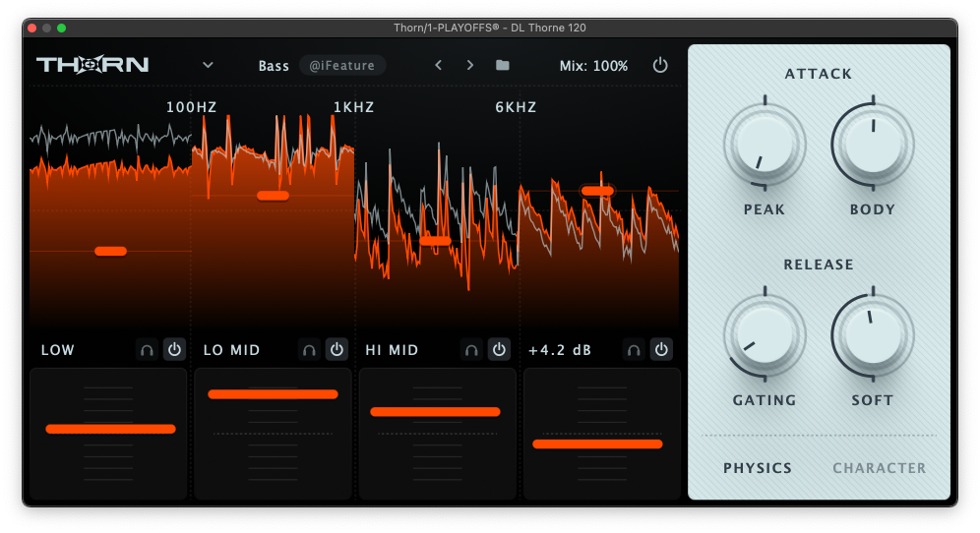Click the high band gain slider bar
Viewport: 980px width, 533px height.
pos(597,444)
